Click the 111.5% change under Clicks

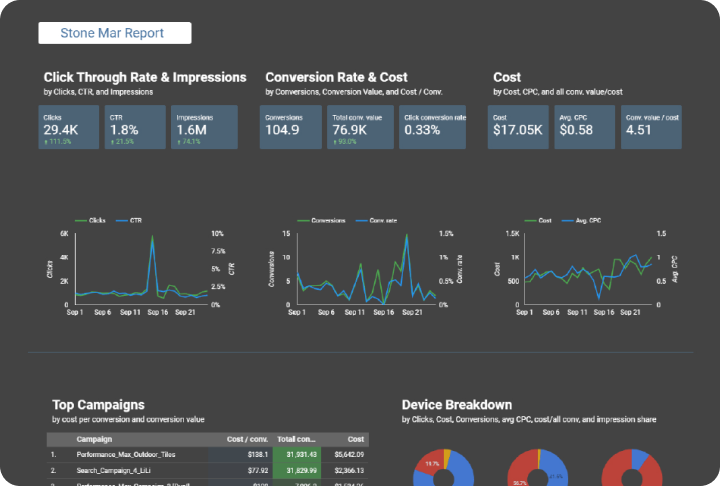58,141
